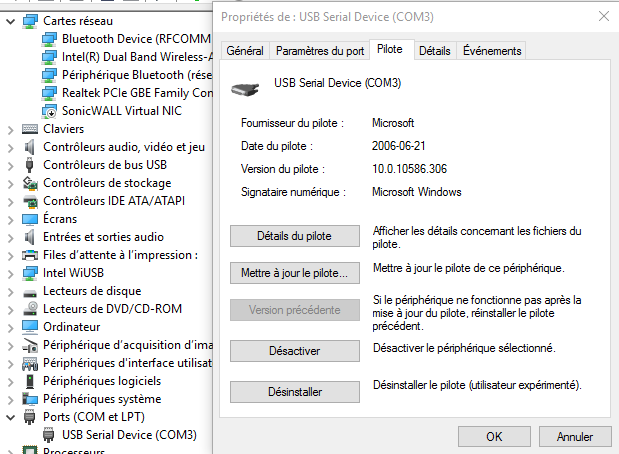The height and width of the screenshot is (454, 619).
Task: Click the Détails du pilote button
Action: 294,236
